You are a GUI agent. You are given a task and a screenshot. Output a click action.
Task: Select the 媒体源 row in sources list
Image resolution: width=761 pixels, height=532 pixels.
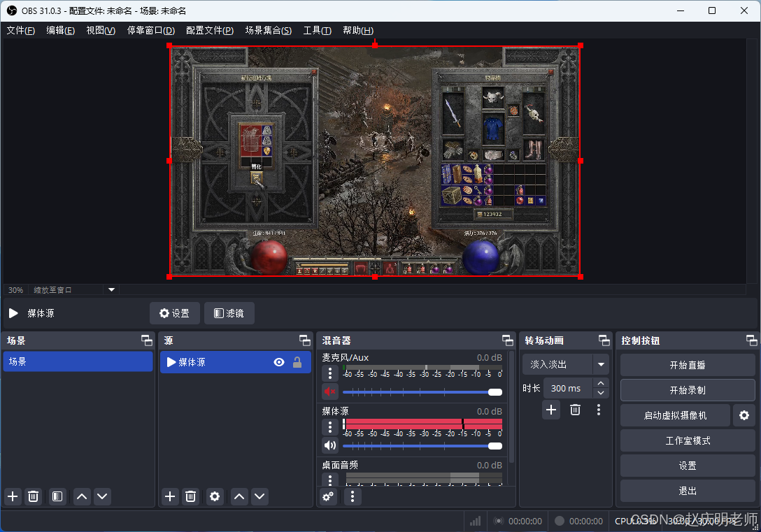(x=236, y=362)
